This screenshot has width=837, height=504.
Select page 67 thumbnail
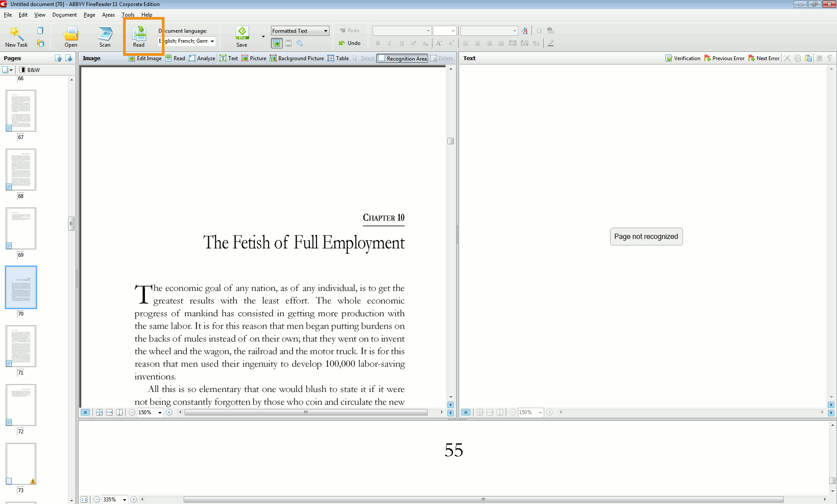click(x=21, y=111)
